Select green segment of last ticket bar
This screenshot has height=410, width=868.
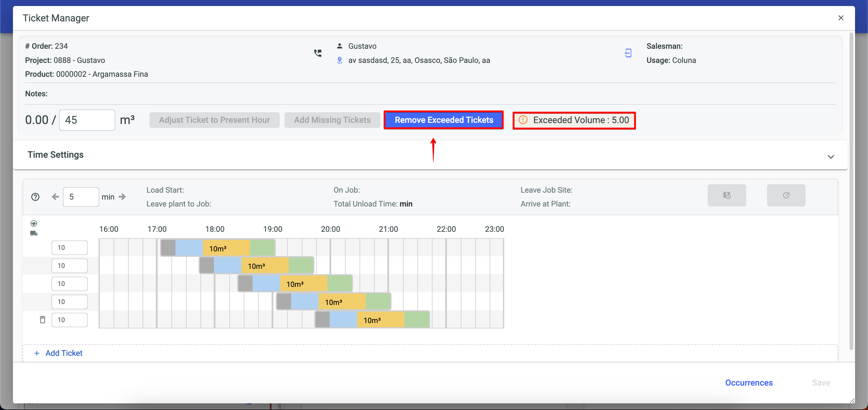[x=417, y=319]
